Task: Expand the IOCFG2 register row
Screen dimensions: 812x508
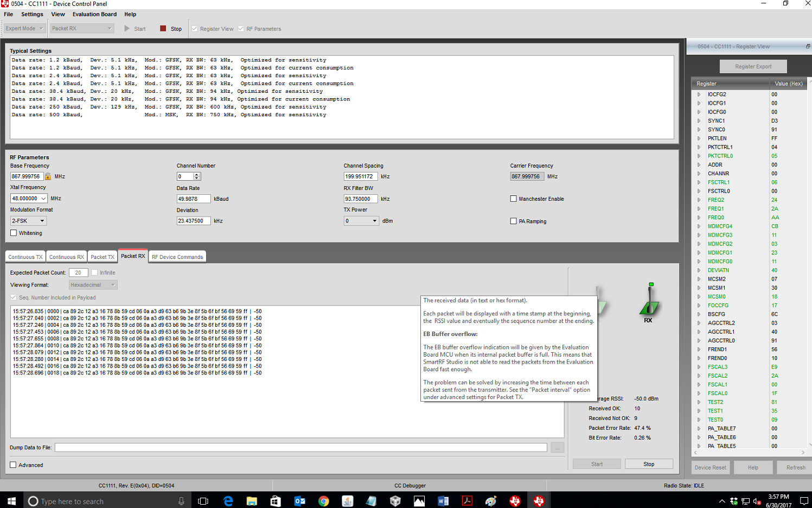Action: coord(699,94)
